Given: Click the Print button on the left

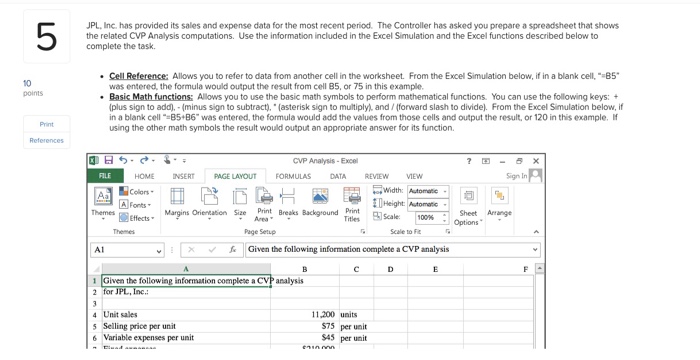Looking at the screenshot, I should click(46, 124).
